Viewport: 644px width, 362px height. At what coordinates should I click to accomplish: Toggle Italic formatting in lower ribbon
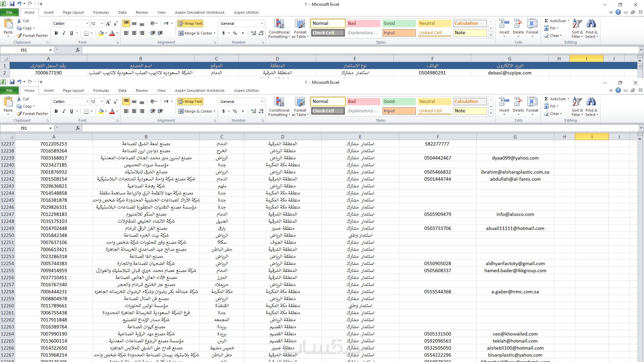pos(64,111)
